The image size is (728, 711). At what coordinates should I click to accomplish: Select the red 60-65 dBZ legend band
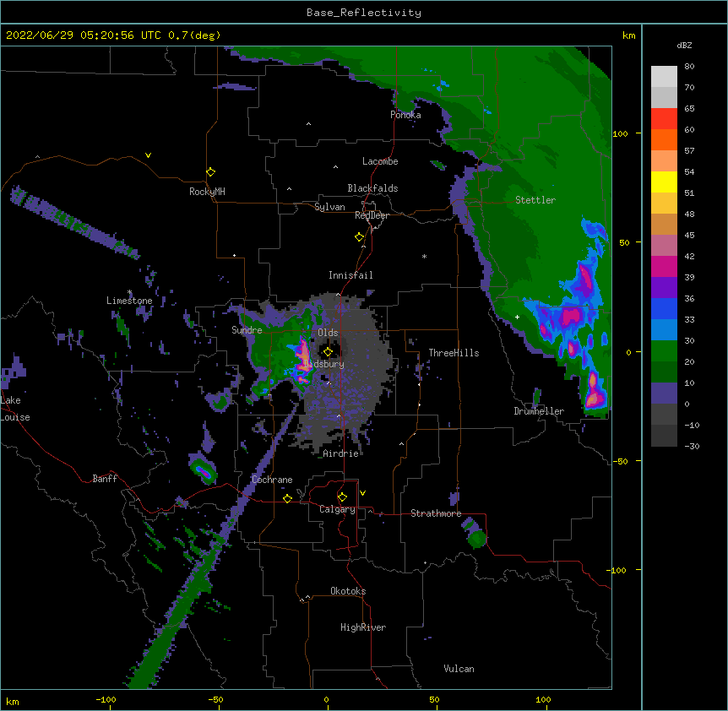click(x=664, y=119)
